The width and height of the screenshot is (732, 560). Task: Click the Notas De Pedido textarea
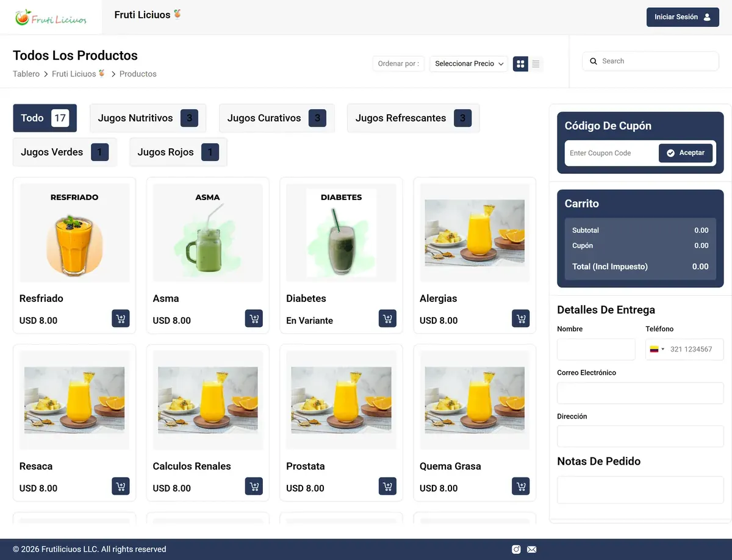pos(640,490)
